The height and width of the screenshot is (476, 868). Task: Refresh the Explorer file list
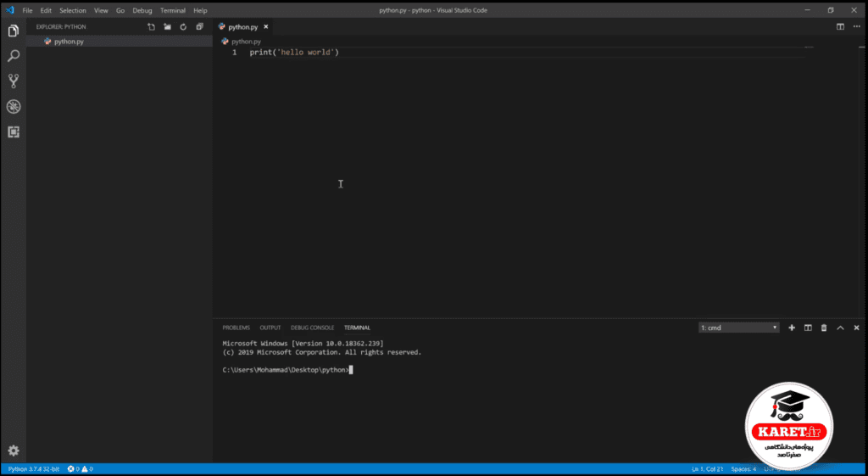(x=183, y=26)
